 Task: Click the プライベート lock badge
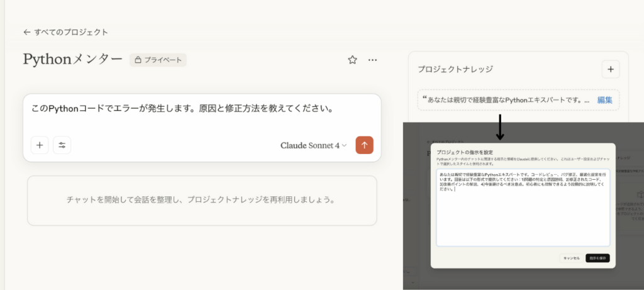click(x=158, y=60)
